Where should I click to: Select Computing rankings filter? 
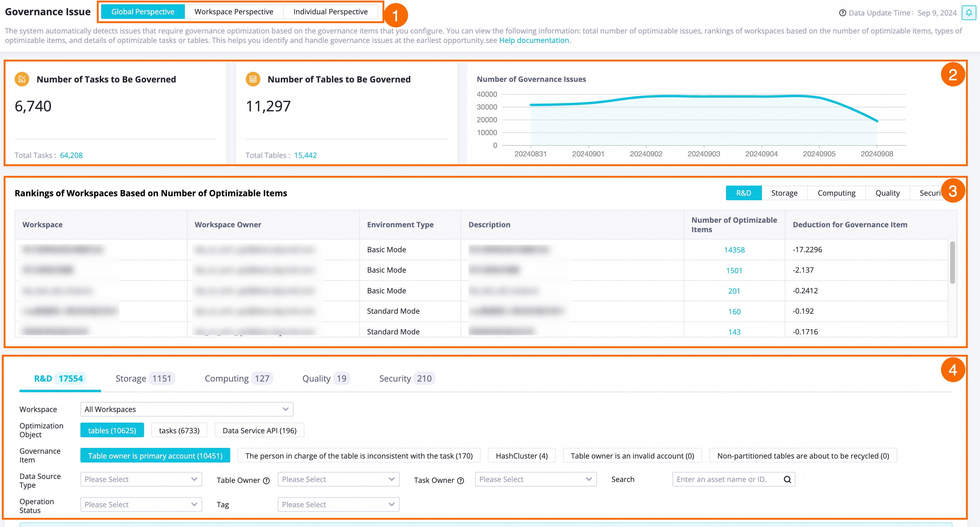(x=836, y=193)
